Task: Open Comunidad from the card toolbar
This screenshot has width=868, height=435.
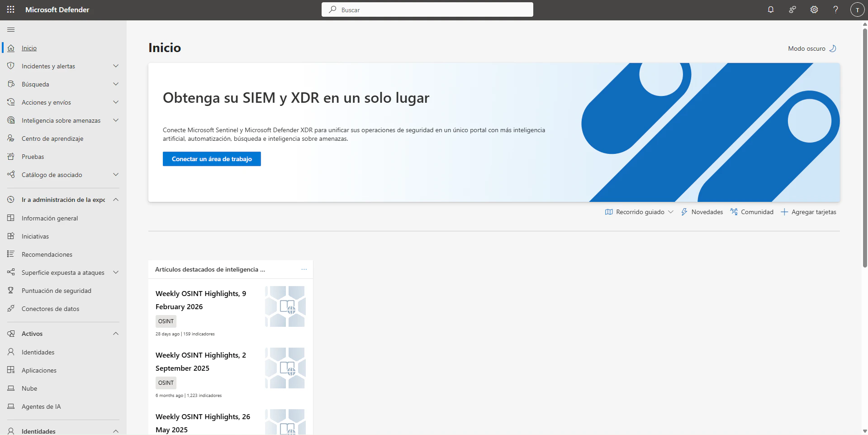Action: [x=752, y=211]
